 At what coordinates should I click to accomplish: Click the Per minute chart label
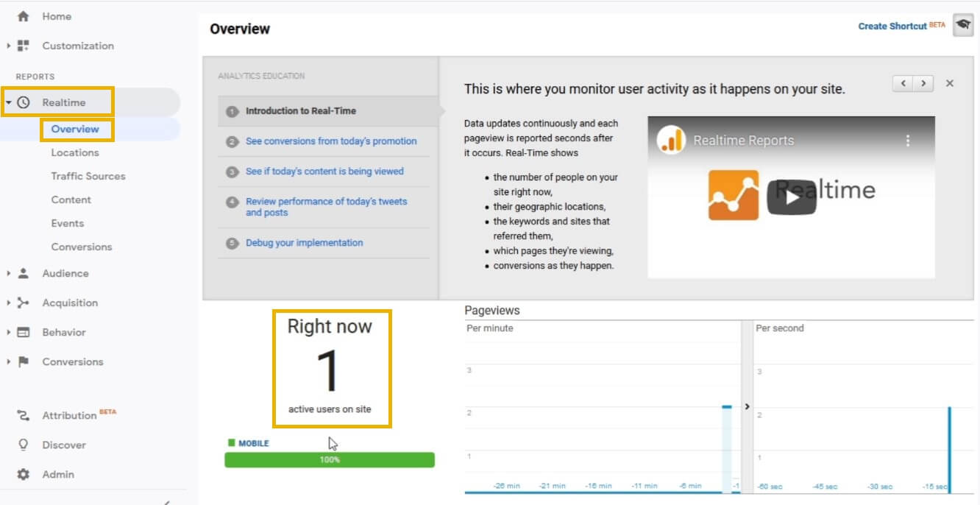[x=490, y=328]
